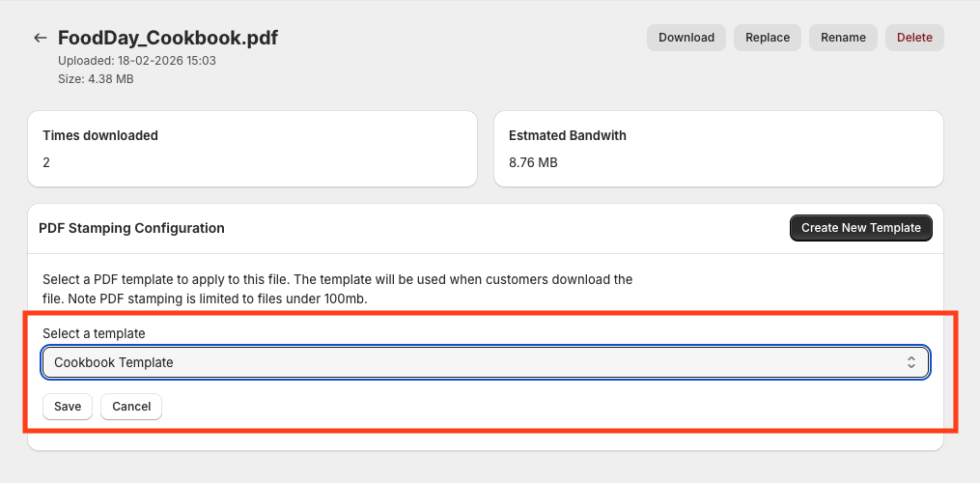Delete the FoodDay_Cookbook.pdf file
Screen dimensions: 980x483
pyautogui.click(x=914, y=38)
